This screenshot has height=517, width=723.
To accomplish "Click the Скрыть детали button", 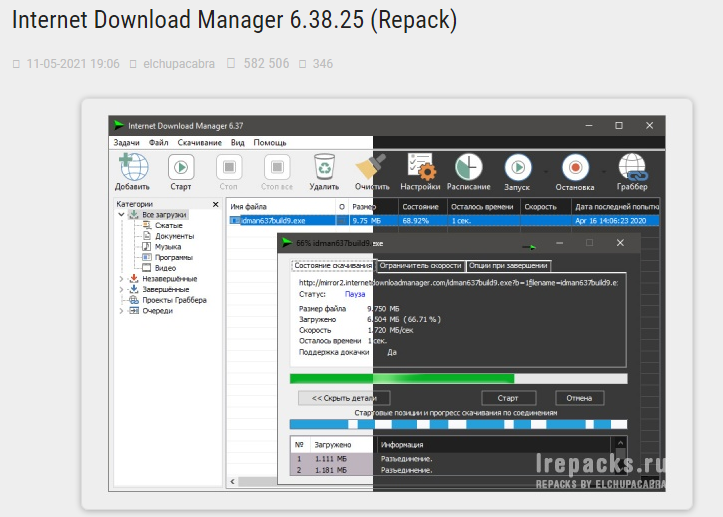I will click(x=344, y=398).
